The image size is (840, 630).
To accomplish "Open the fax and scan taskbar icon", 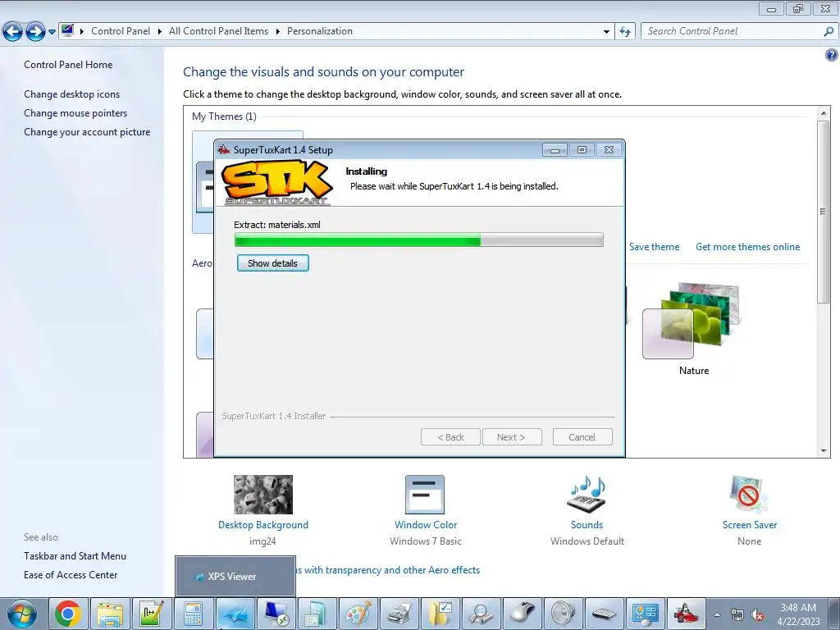I will pyautogui.click(x=399, y=614).
